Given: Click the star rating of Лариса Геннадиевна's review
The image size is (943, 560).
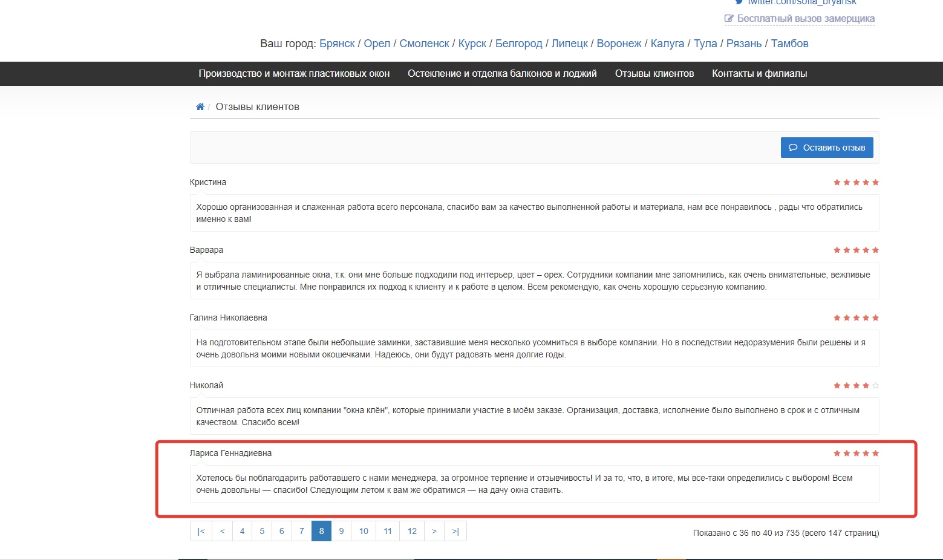Looking at the screenshot, I should [856, 453].
